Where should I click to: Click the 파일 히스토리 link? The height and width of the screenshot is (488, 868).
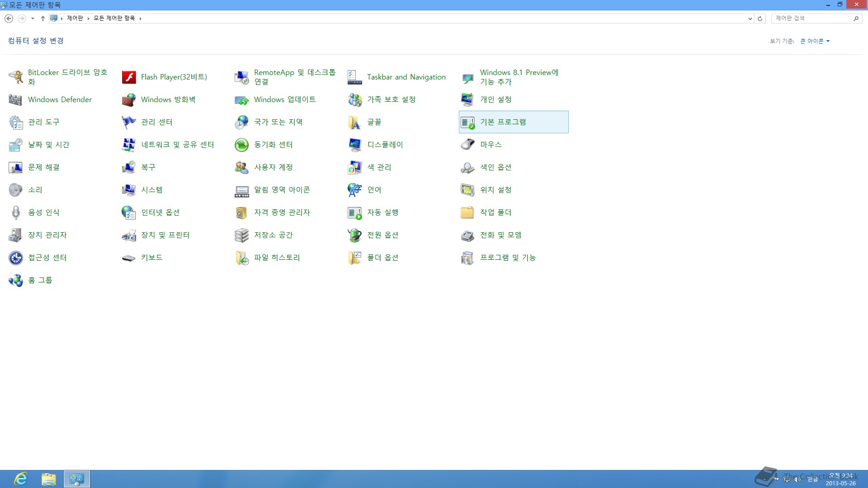coord(277,258)
